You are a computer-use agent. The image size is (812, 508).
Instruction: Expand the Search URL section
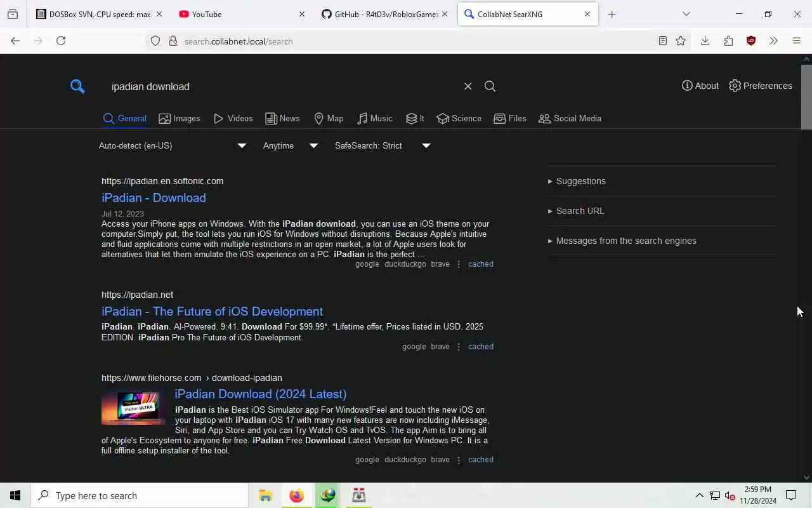[x=662, y=211]
